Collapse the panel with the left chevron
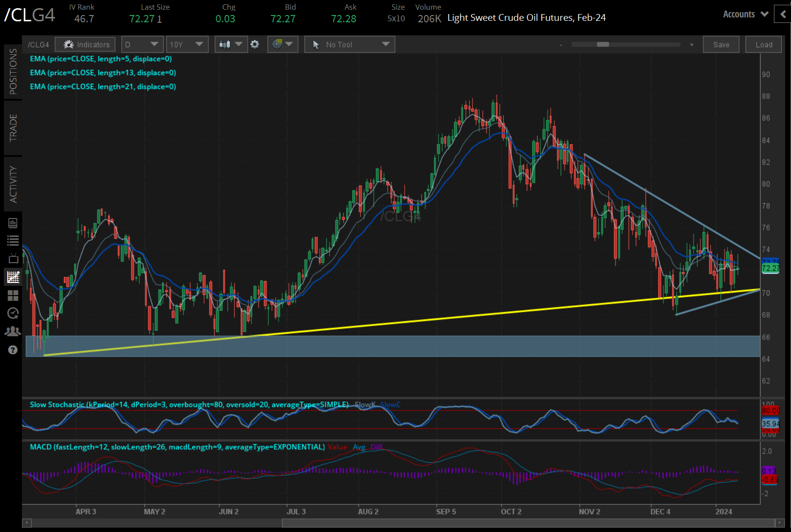The height and width of the screenshot is (532, 791). (x=783, y=15)
